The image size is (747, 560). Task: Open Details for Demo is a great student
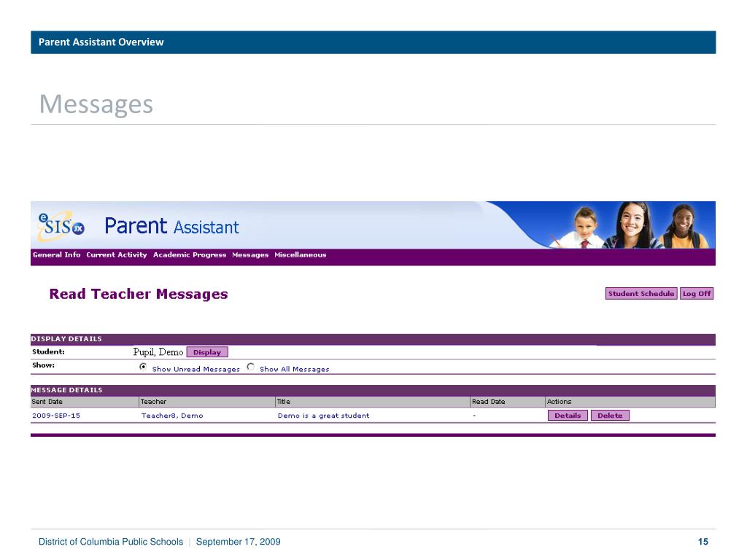[x=568, y=416]
